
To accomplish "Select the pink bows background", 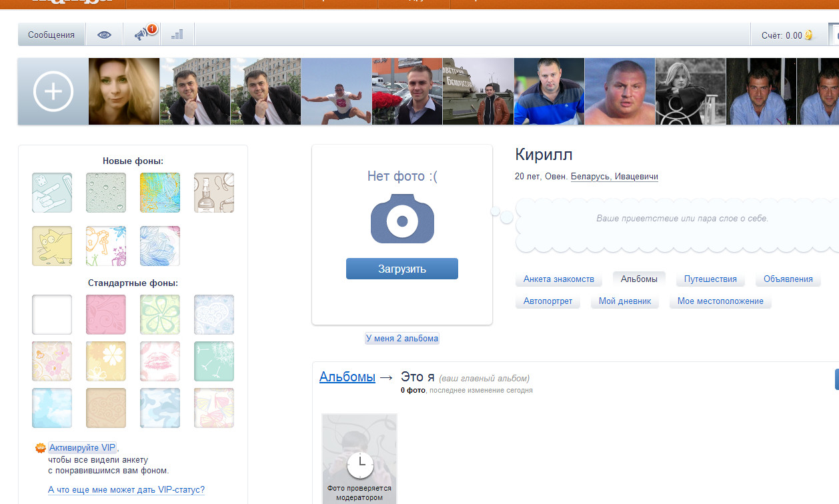I will tap(214, 408).
